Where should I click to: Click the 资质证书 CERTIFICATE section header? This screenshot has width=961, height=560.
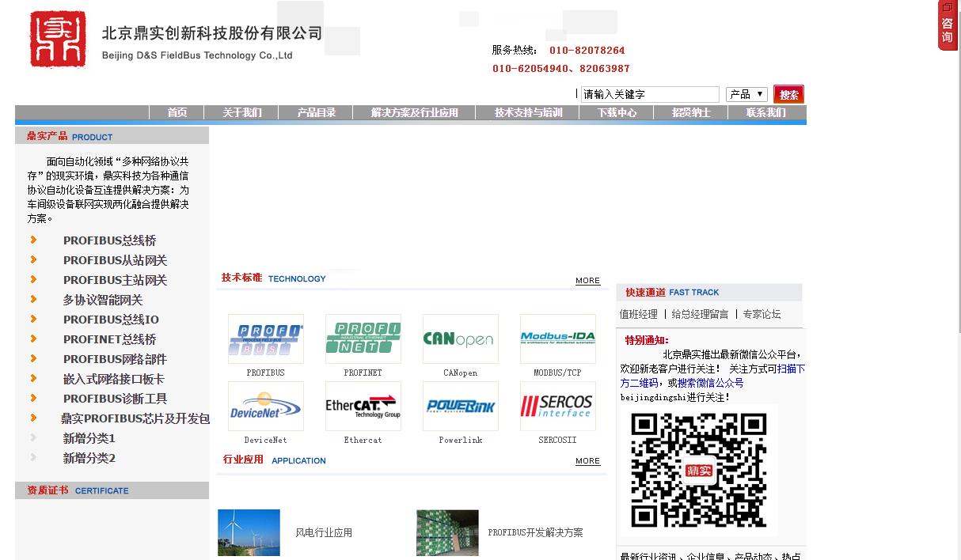tap(112, 490)
